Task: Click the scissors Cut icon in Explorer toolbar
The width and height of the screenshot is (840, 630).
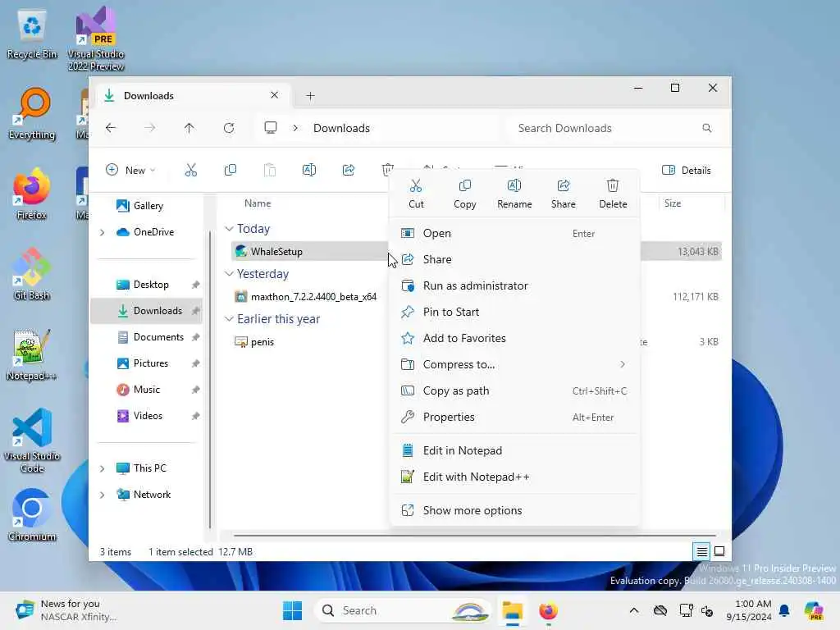Action: (190, 170)
